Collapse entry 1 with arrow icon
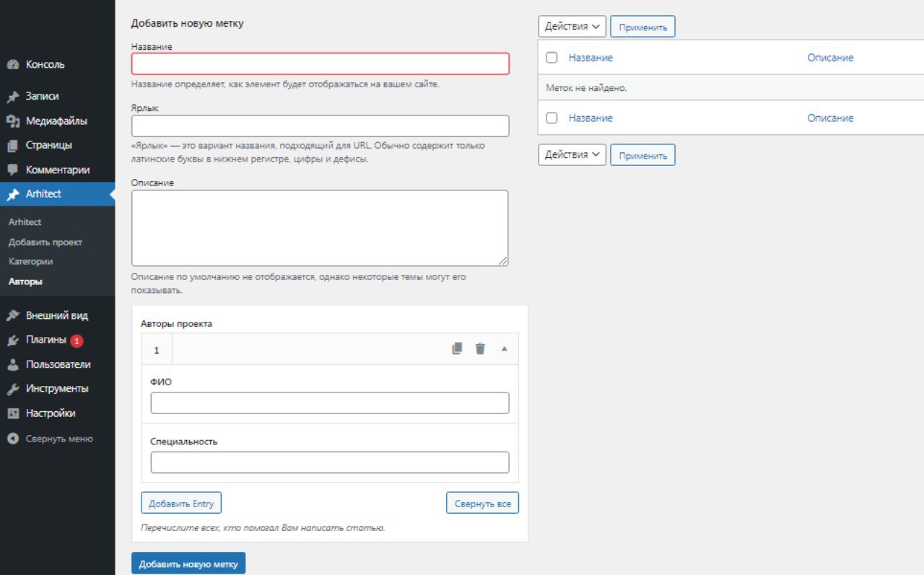 pos(505,348)
